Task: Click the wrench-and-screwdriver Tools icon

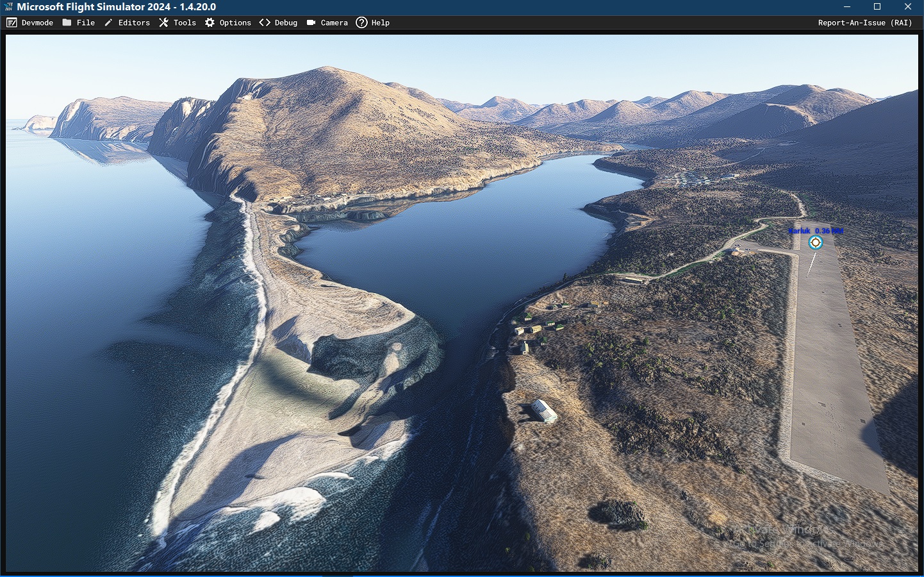Action: tap(164, 22)
